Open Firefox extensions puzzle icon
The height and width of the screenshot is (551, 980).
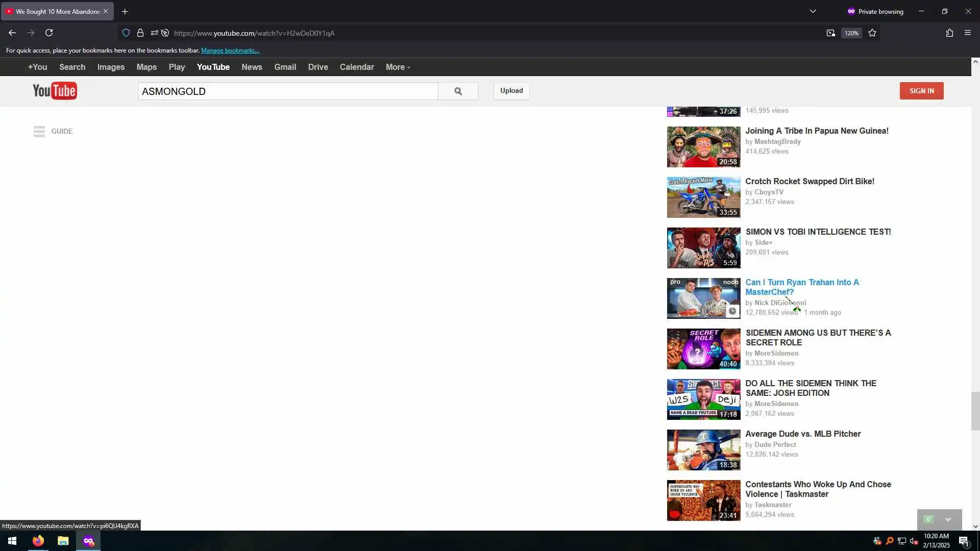(949, 33)
